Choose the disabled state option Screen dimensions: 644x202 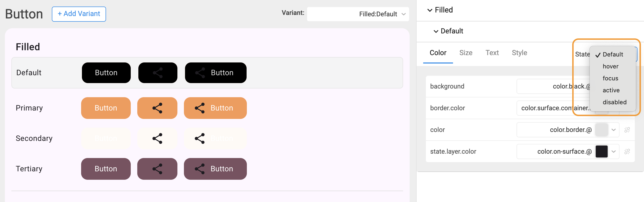point(614,102)
